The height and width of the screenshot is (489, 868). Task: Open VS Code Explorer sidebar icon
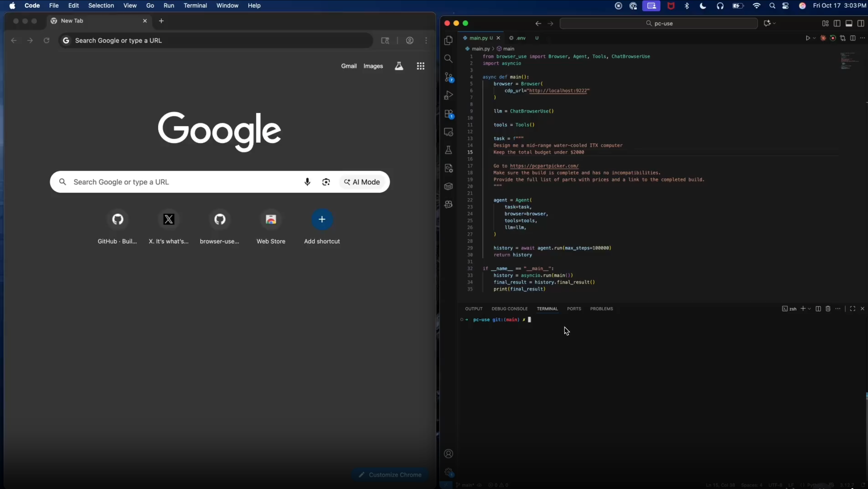(x=448, y=41)
